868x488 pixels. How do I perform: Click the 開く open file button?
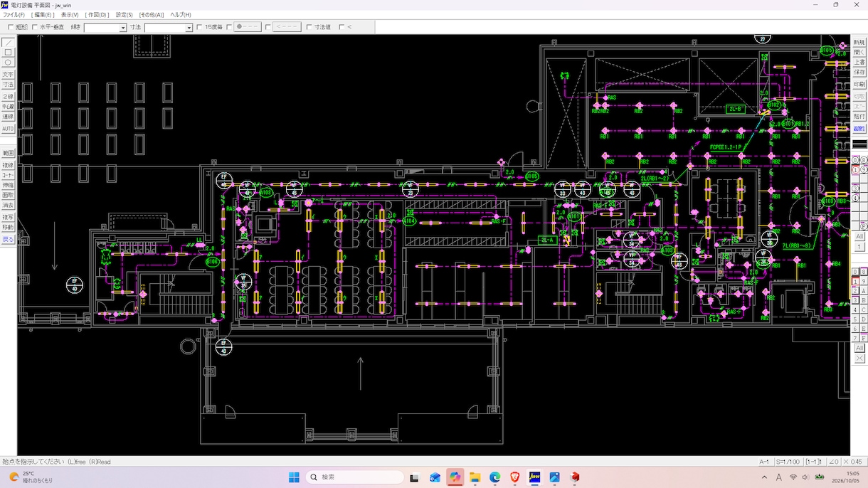(859, 53)
